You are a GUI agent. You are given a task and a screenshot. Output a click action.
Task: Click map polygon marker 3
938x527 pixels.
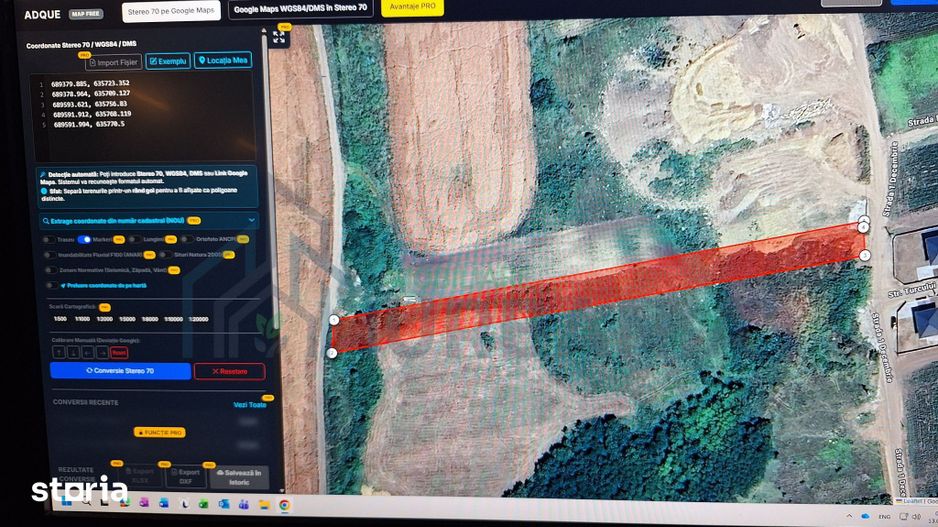tap(864, 255)
